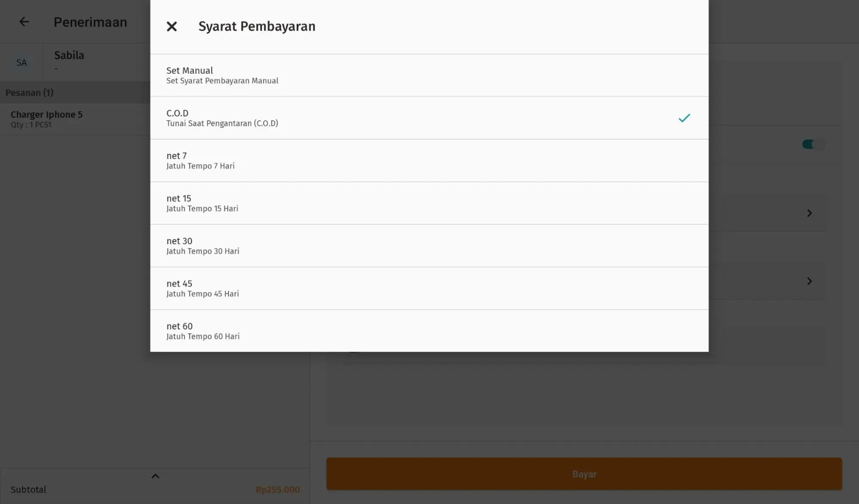Expand the Subtotal details chevron

[x=155, y=476]
